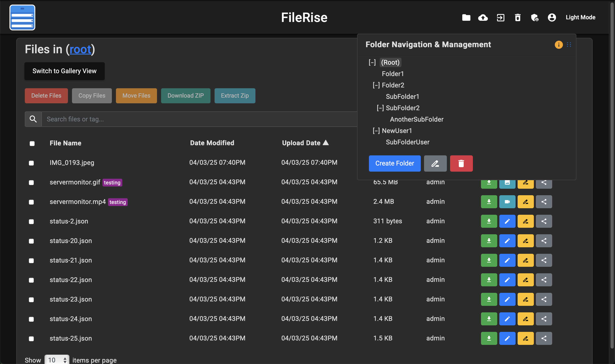Viewport: 615px width, 364px height.
Task: Select AnotherSubFolder in the folder tree
Action: pos(417,119)
